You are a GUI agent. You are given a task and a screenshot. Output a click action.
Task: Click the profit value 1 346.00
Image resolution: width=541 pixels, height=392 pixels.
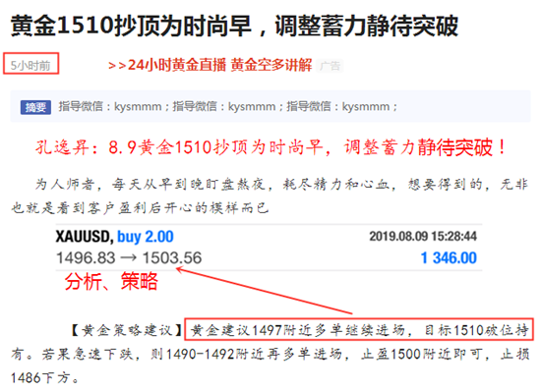(x=449, y=258)
